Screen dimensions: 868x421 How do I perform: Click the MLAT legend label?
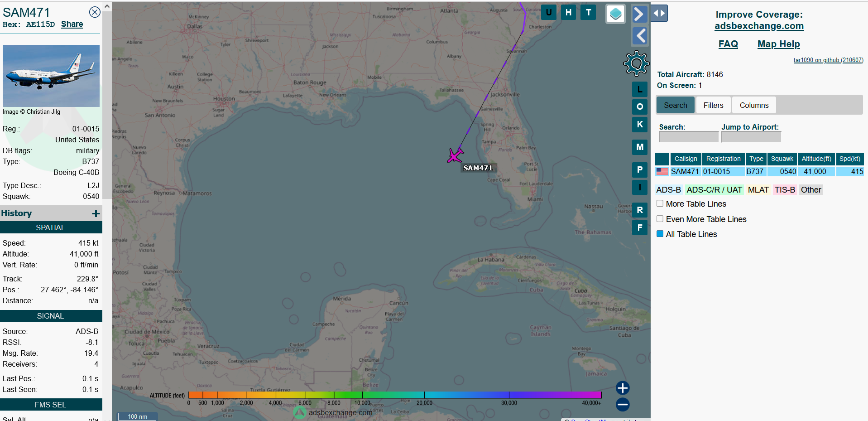tap(758, 190)
